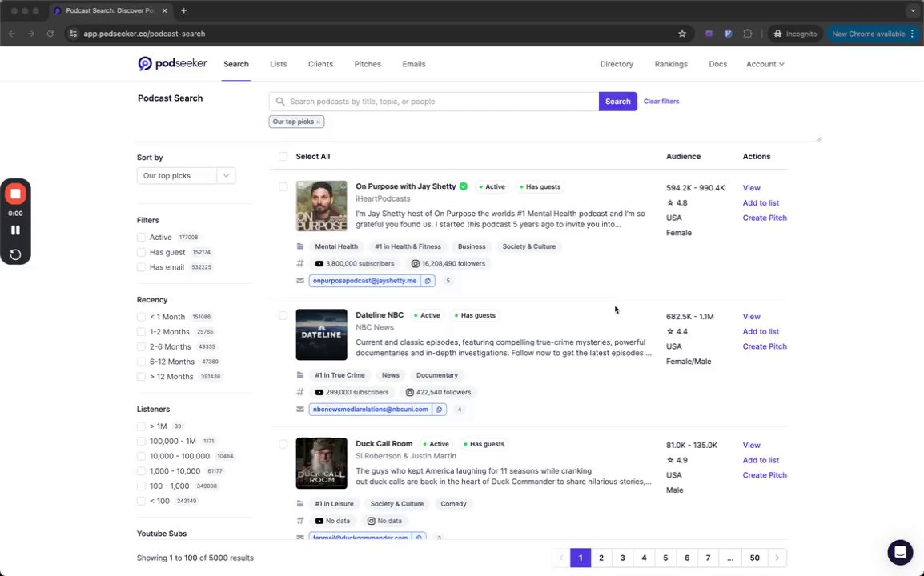Reload the page in the browser toolbar
The width and height of the screenshot is (924, 576).
(50, 34)
